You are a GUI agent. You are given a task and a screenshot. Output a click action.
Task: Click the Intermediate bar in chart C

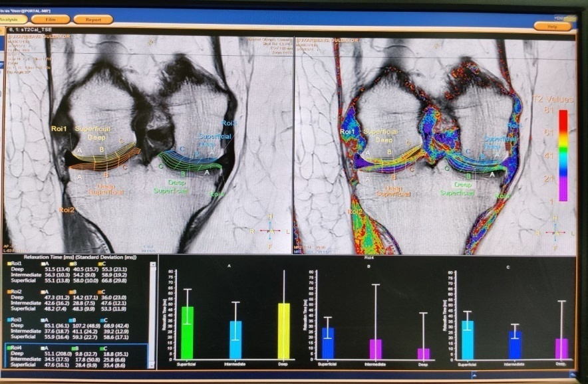click(514, 345)
